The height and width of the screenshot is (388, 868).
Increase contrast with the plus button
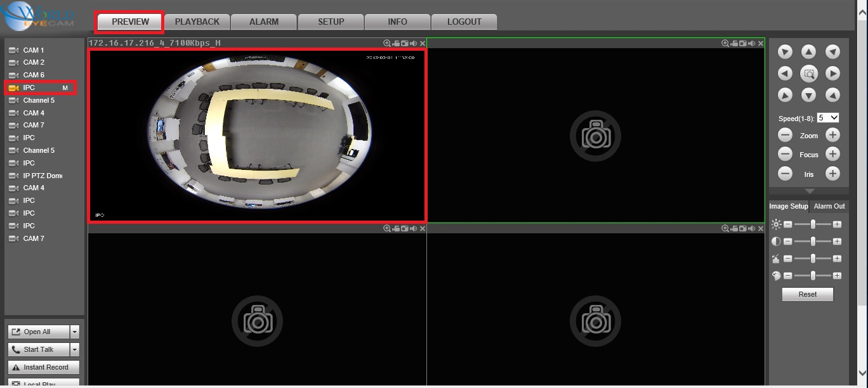[x=837, y=242]
